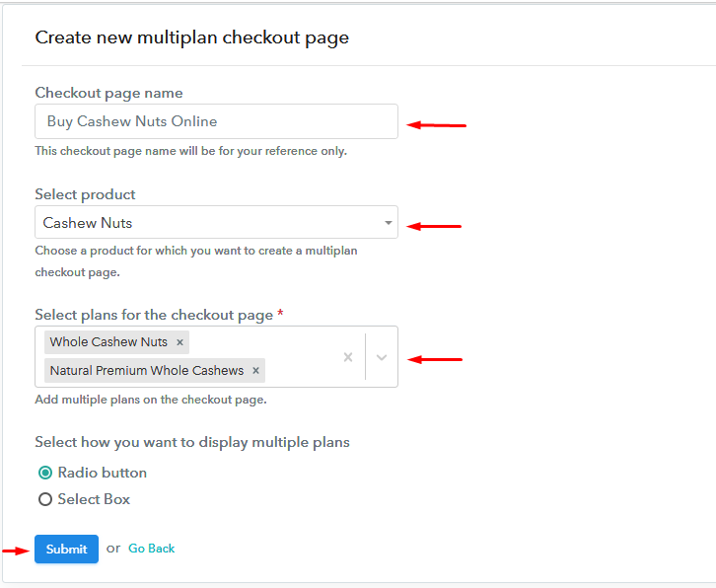This screenshot has width=716, height=588.
Task: Click 'Select plans for the checkout page' label
Action: (x=154, y=315)
